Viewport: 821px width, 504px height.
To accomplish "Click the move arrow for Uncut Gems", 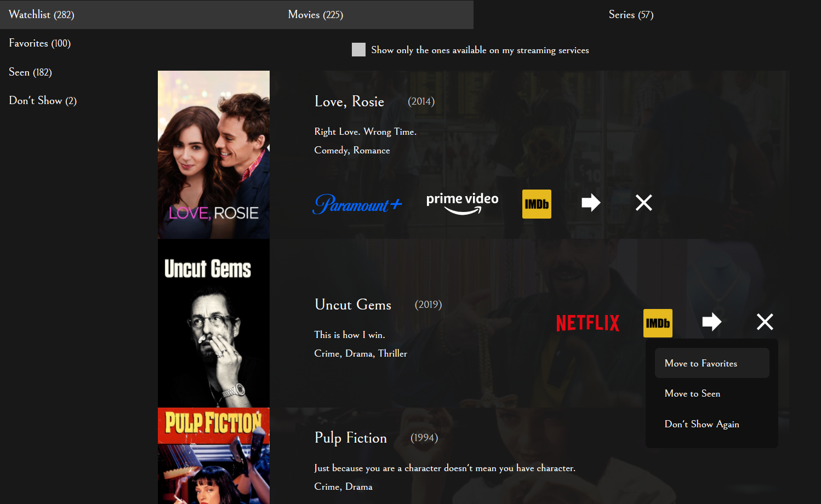I will point(711,322).
